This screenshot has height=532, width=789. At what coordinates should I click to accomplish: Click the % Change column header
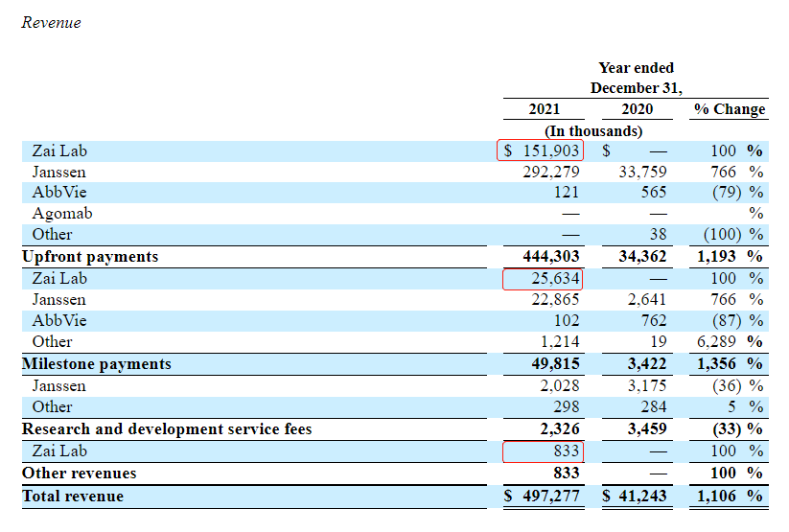tap(730, 109)
